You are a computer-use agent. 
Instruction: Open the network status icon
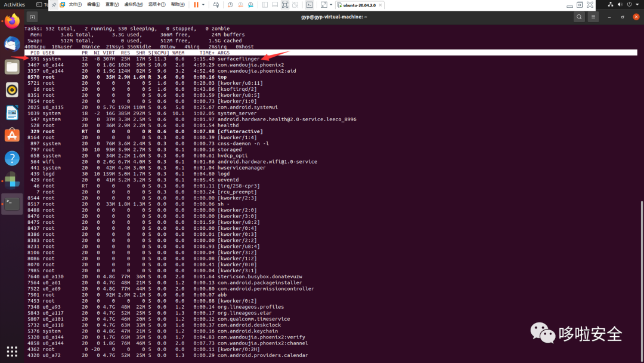[x=611, y=5]
